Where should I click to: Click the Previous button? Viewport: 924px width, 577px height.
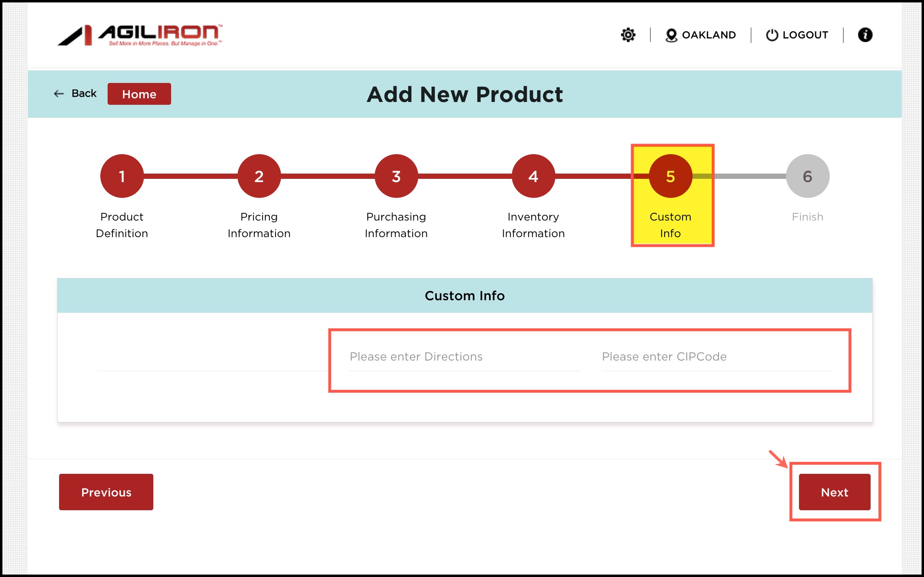(x=106, y=492)
